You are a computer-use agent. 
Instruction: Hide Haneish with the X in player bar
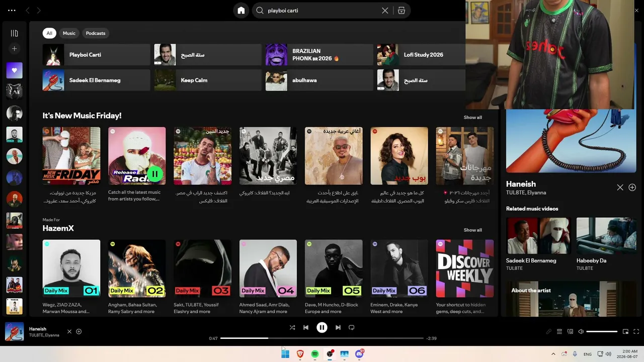click(69, 331)
